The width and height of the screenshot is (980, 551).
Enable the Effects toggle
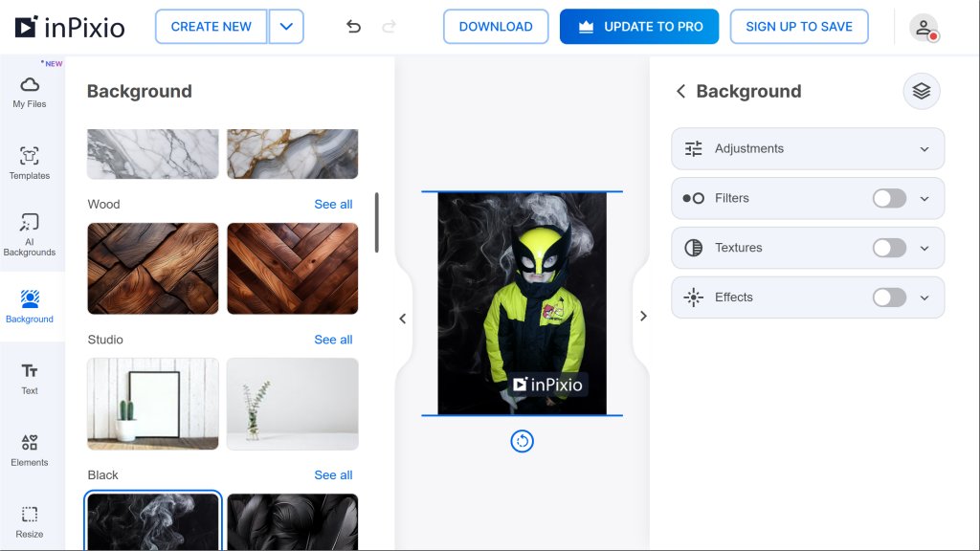[889, 298]
